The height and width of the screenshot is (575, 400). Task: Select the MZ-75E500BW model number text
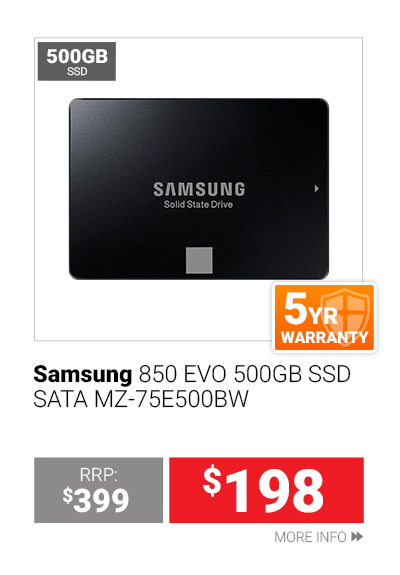click(x=171, y=399)
